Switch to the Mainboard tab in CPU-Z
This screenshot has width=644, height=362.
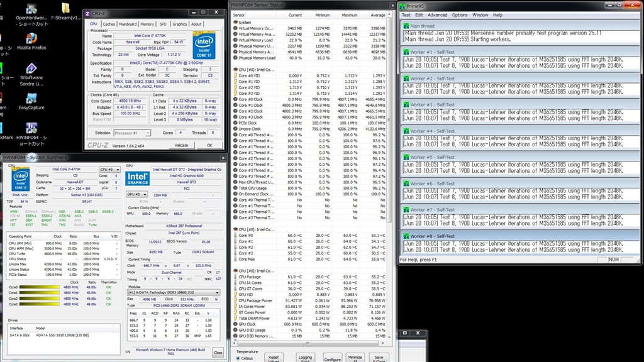point(128,24)
